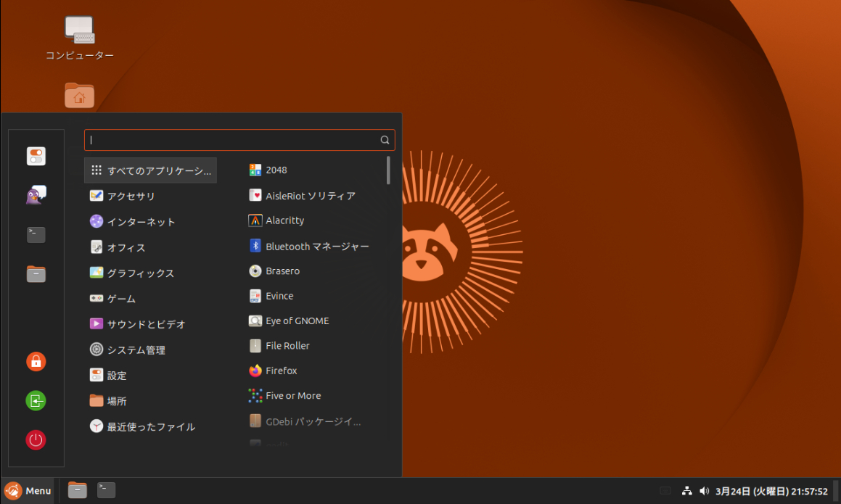This screenshot has width=841, height=504.
Task: Click the Menu button on the panel
Action: pos(28,491)
